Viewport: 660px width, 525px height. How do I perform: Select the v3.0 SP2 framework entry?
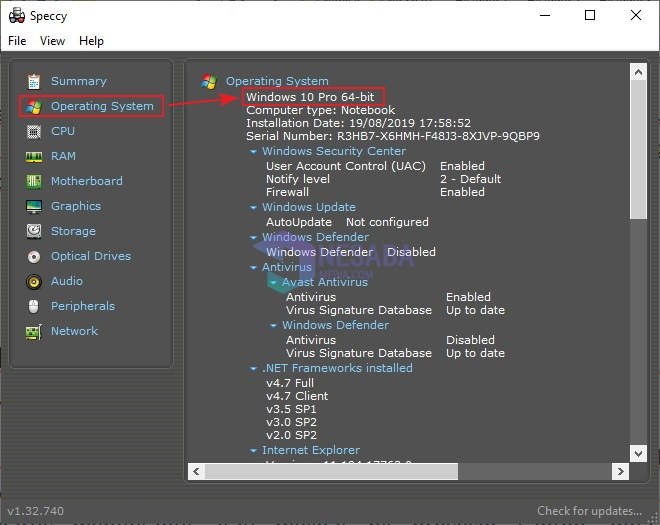[291, 422]
